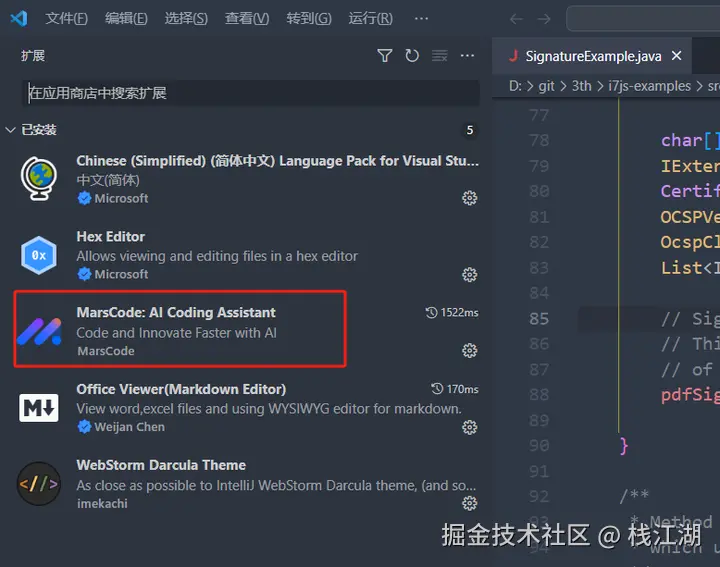The width and height of the screenshot is (720, 567).
Task: Manage the Chinese Language Pack via gear
Action: click(469, 198)
